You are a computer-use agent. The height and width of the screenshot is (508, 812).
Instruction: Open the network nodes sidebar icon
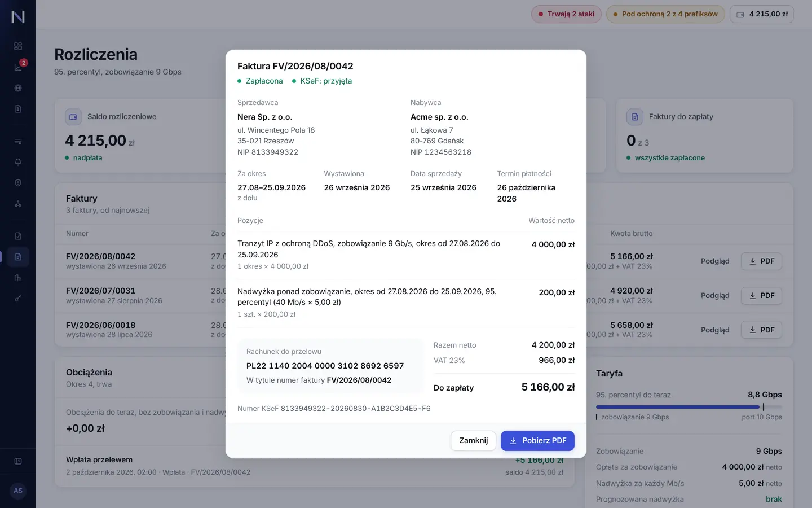coord(18,204)
